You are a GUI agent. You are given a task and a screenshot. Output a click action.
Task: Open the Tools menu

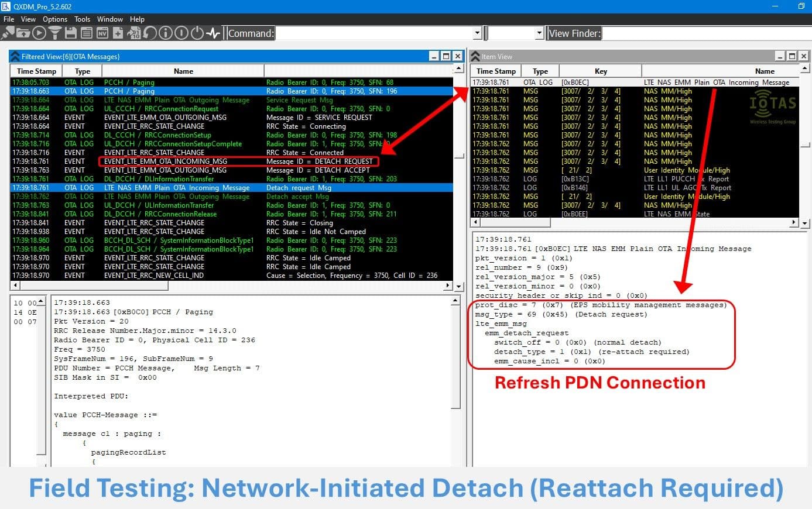coord(82,19)
